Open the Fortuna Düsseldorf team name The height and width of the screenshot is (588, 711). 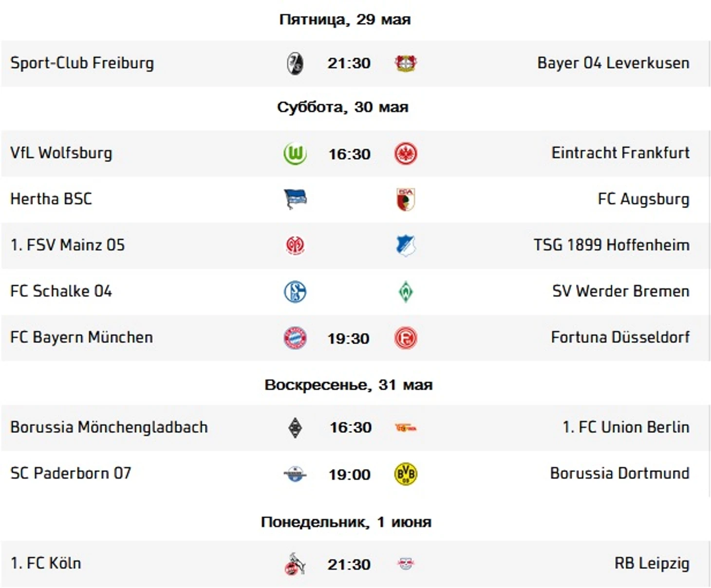point(620,337)
